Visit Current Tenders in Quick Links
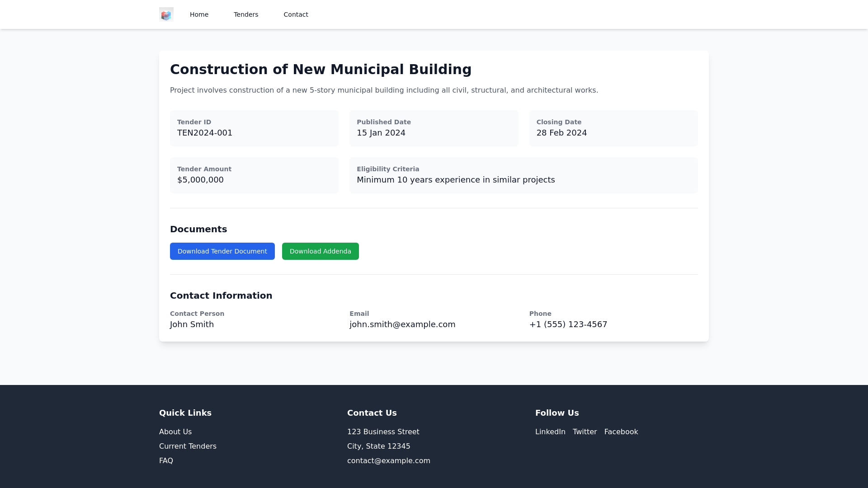Screen dimensions: 868x488 point(188,446)
